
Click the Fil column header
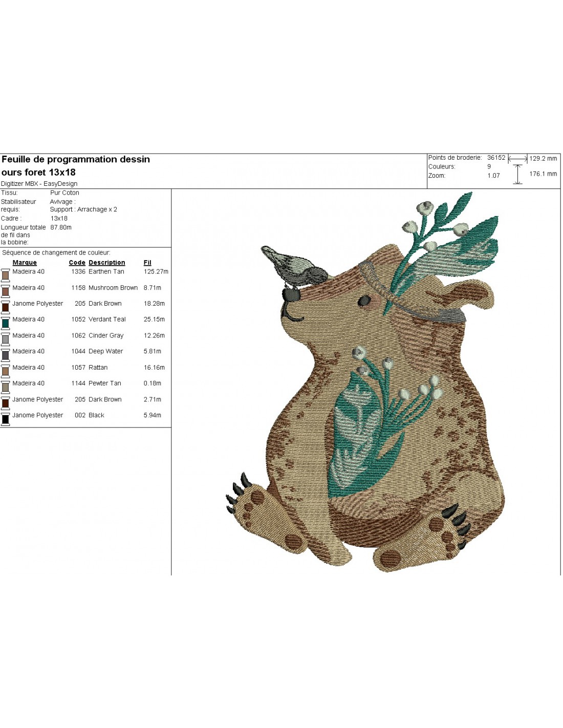(147, 263)
